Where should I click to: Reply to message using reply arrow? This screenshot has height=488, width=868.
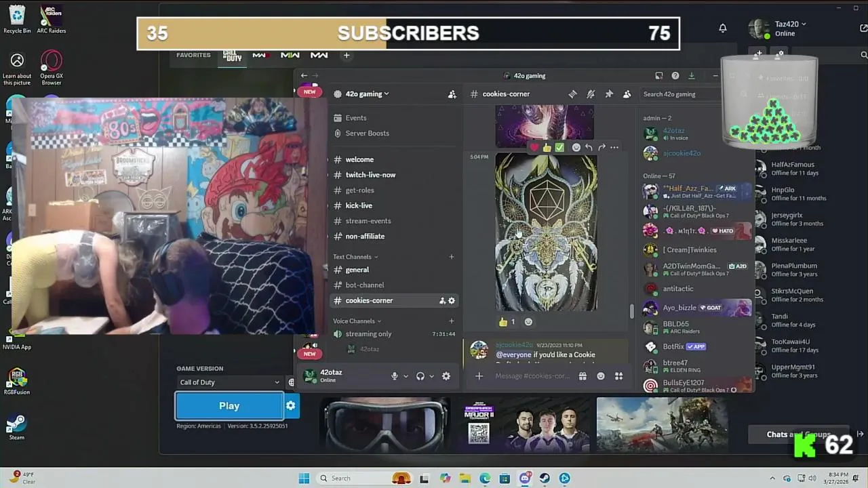[589, 147]
